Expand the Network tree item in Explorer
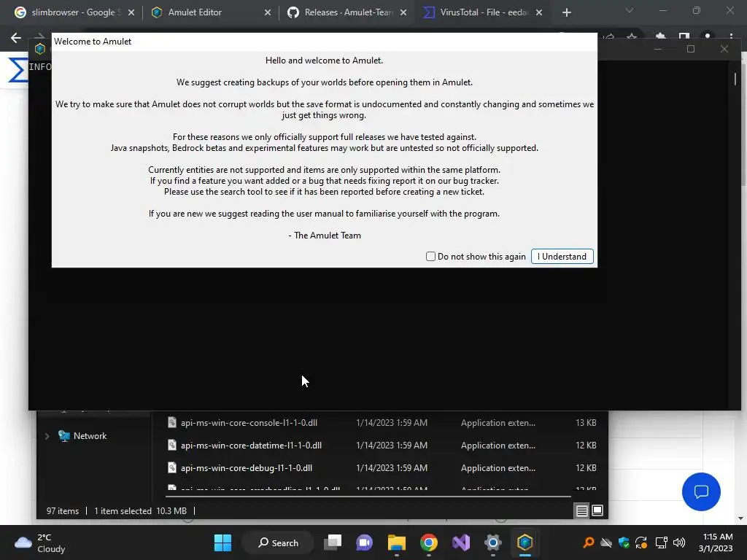 click(x=47, y=436)
